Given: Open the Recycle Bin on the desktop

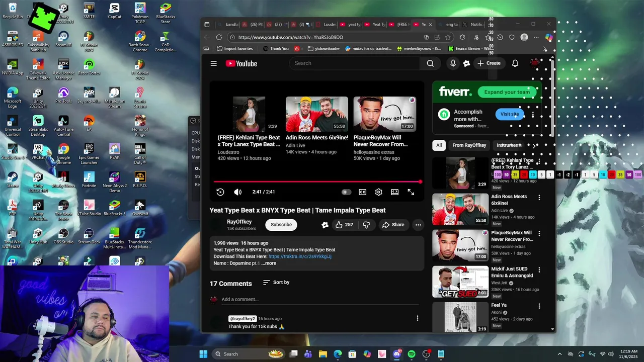Looking at the screenshot, I should [13, 11].
